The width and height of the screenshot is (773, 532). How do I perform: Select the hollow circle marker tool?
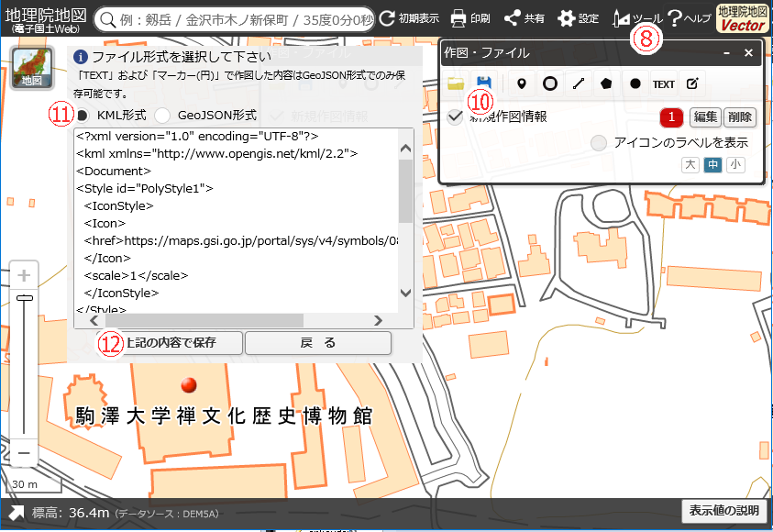[550, 83]
